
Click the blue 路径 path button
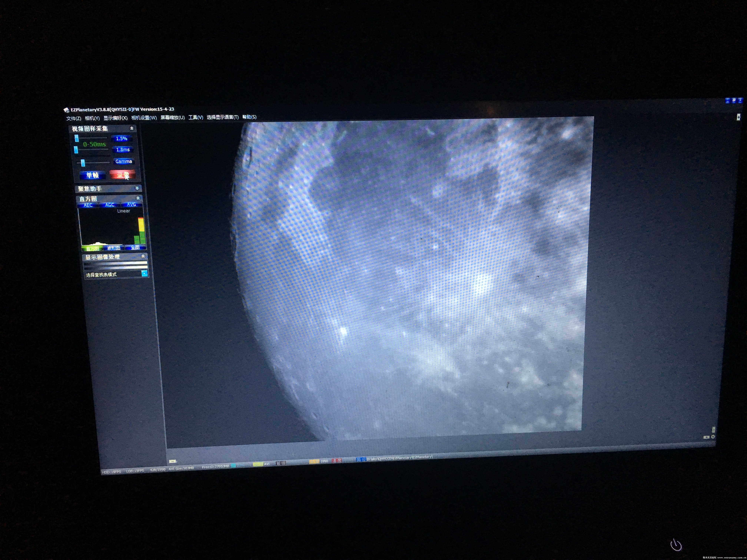click(x=361, y=459)
